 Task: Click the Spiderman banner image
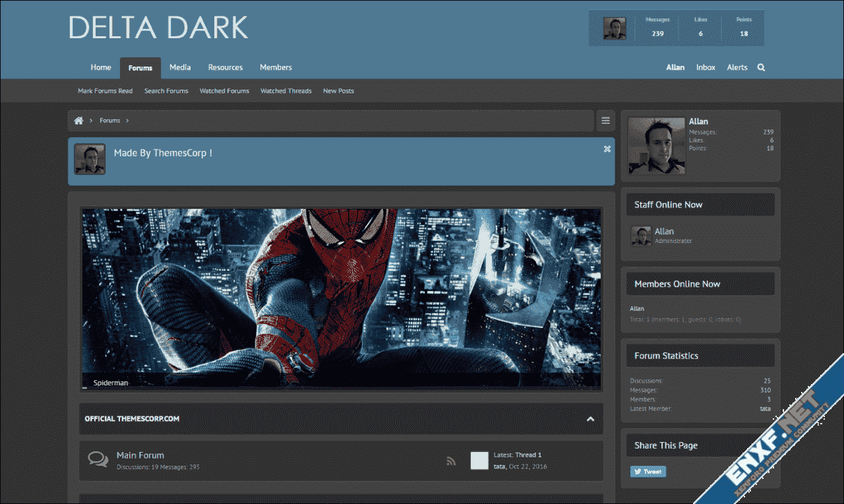[341, 296]
